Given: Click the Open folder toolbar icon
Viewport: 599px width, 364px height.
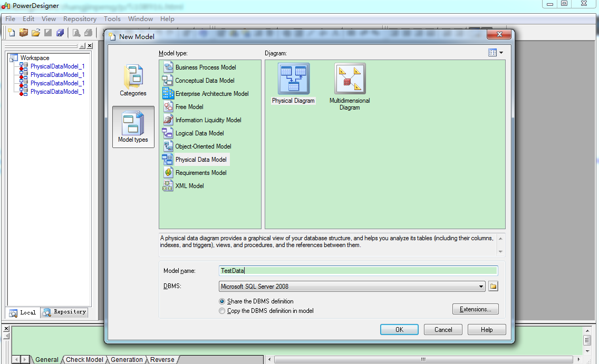Looking at the screenshot, I should click(x=36, y=33).
